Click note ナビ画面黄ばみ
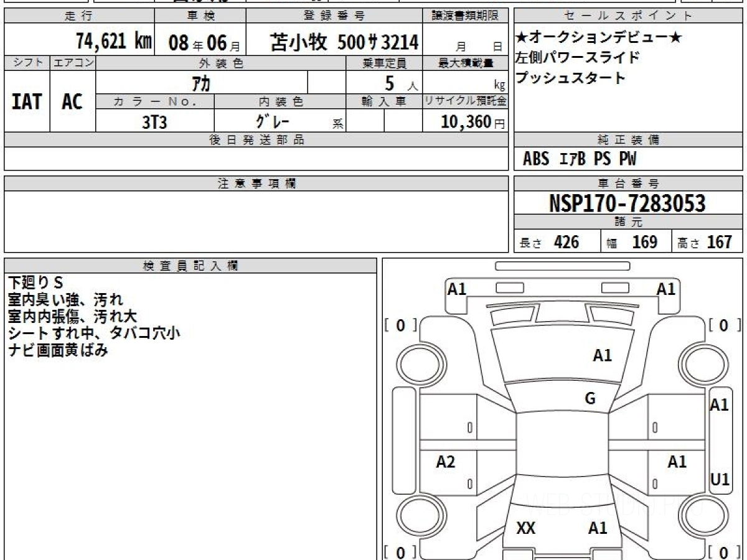Screen dimensions: 747x560 point(58,350)
